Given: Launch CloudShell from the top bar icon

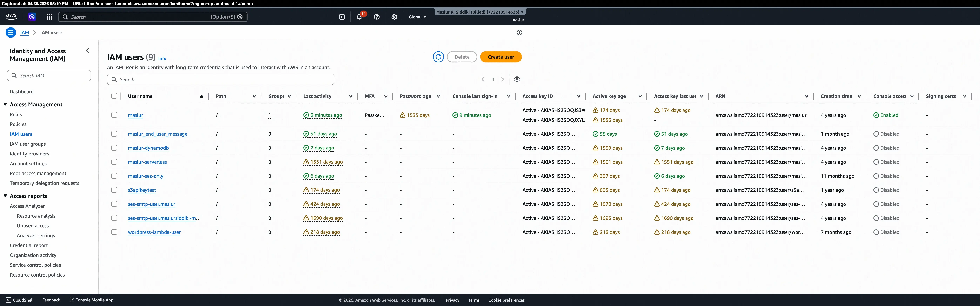Looking at the screenshot, I should [342, 17].
